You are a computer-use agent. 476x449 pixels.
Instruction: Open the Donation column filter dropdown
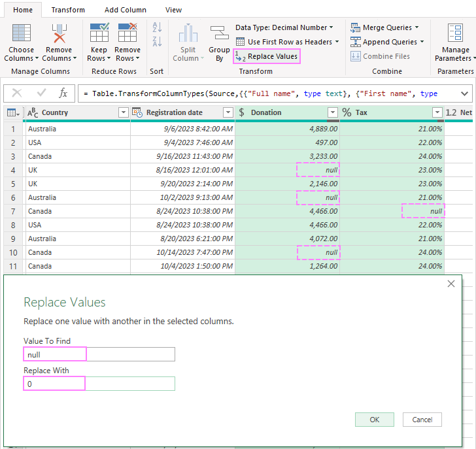point(333,112)
